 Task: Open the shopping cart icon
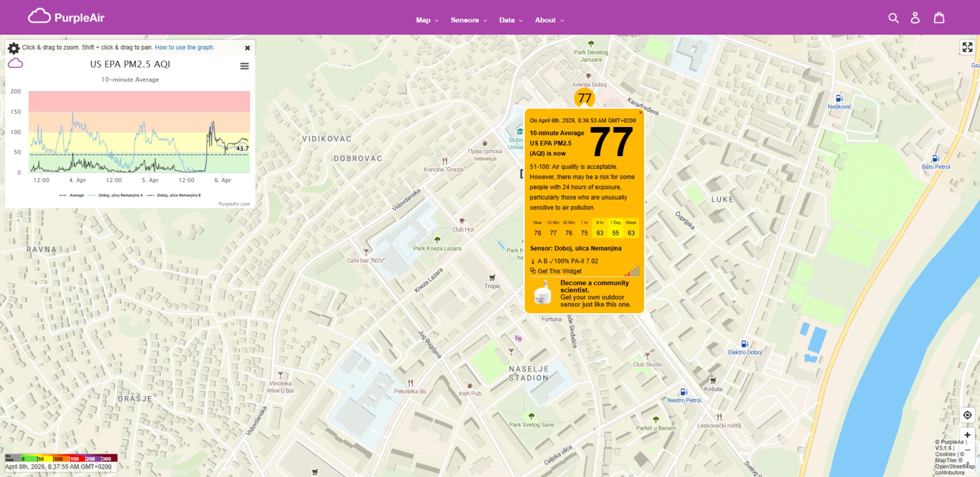939,18
